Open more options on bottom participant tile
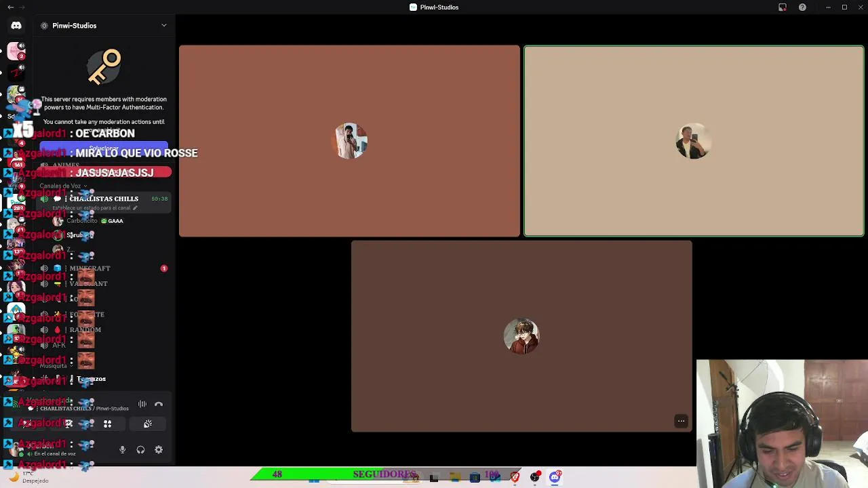The width and height of the screenshot is (868, 488). 682,421
